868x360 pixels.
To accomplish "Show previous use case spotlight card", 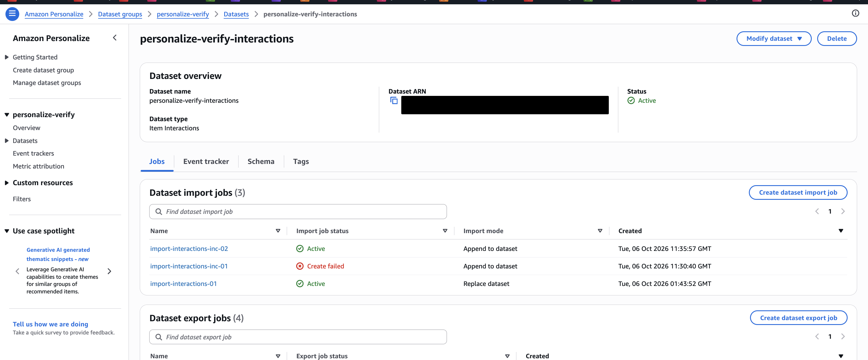I will pos(18,271).
